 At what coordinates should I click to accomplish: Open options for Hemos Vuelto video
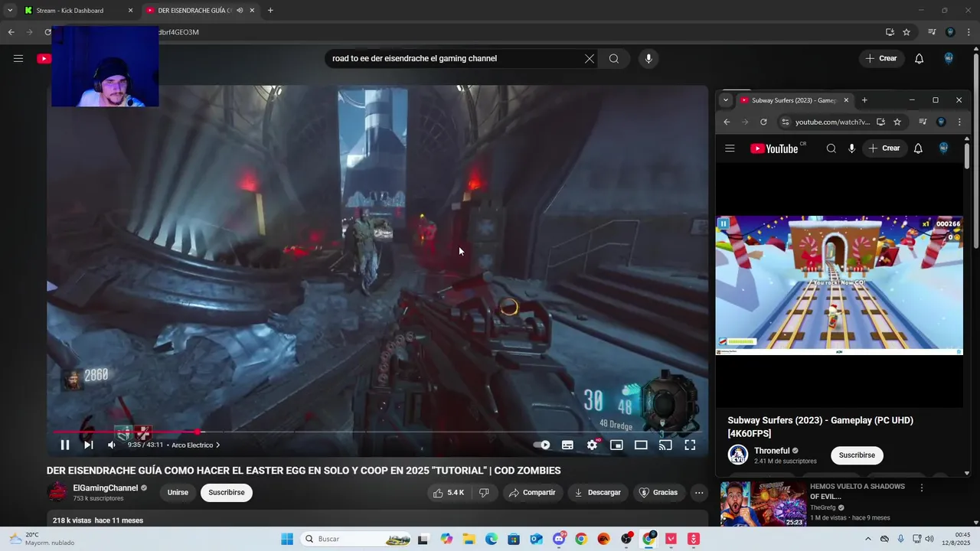(922, 487)
